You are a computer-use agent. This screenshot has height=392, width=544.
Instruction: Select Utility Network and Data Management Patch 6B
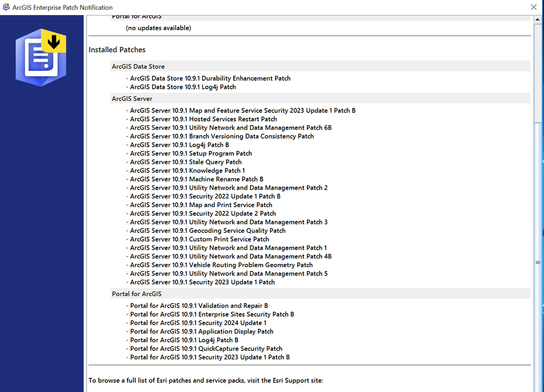(x=228, y=128)
